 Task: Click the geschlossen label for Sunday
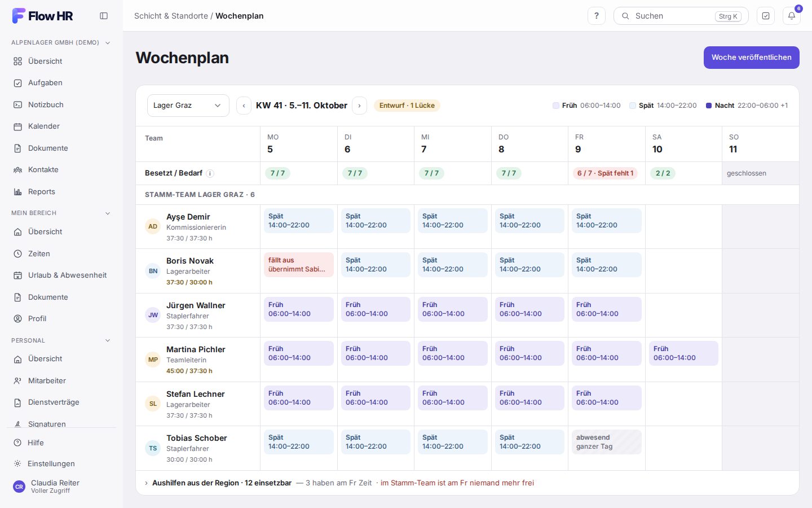click(747, 173)
